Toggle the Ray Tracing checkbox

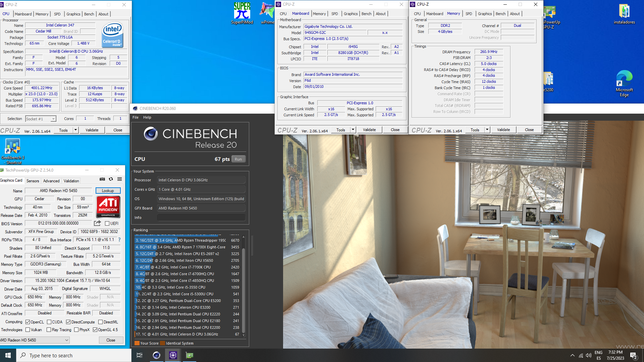point(49,330)
